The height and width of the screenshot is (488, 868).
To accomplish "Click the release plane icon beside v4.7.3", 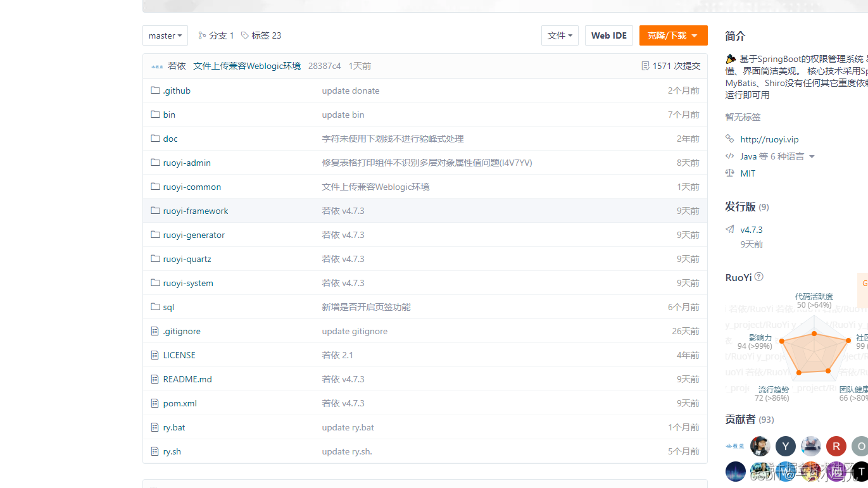I will pos(729,230).
